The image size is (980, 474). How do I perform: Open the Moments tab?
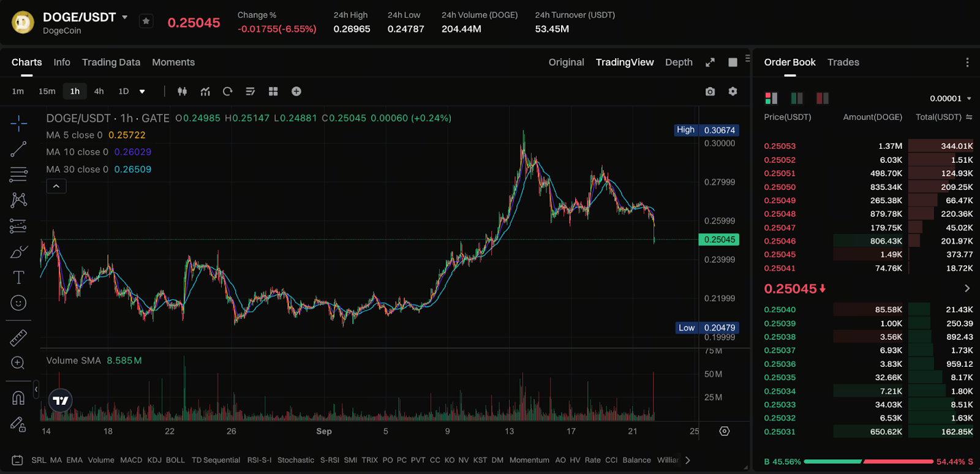tap(173, 62)
